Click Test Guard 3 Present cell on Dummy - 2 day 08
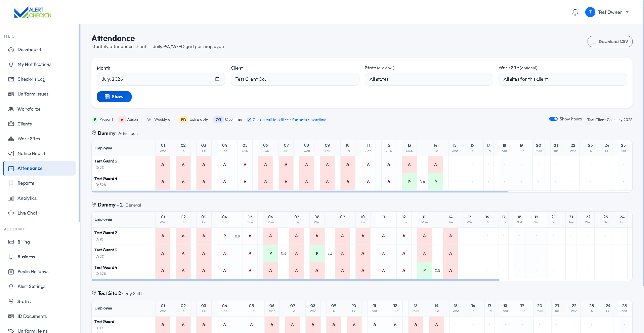 (x=317, y=253)
